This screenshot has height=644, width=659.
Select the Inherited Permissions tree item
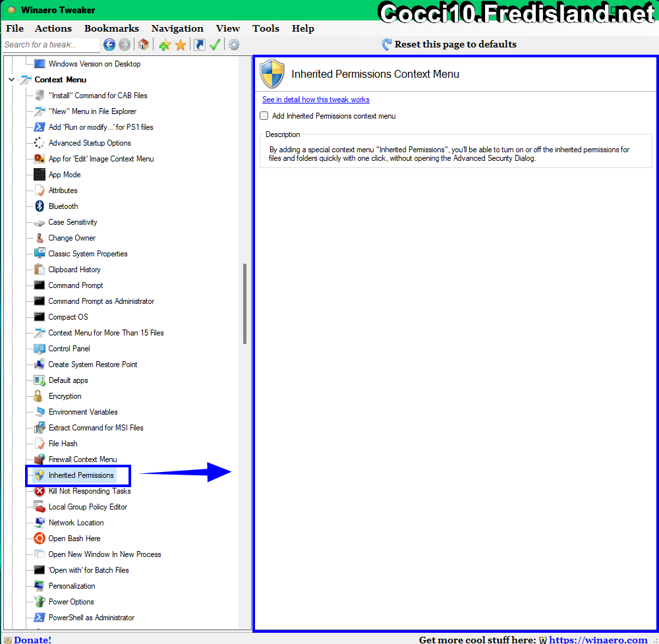coord(81,475)
